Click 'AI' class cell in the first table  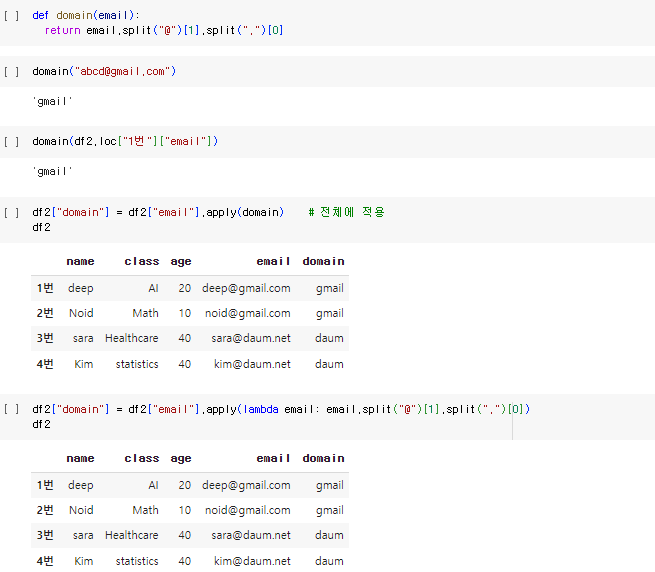153,288
